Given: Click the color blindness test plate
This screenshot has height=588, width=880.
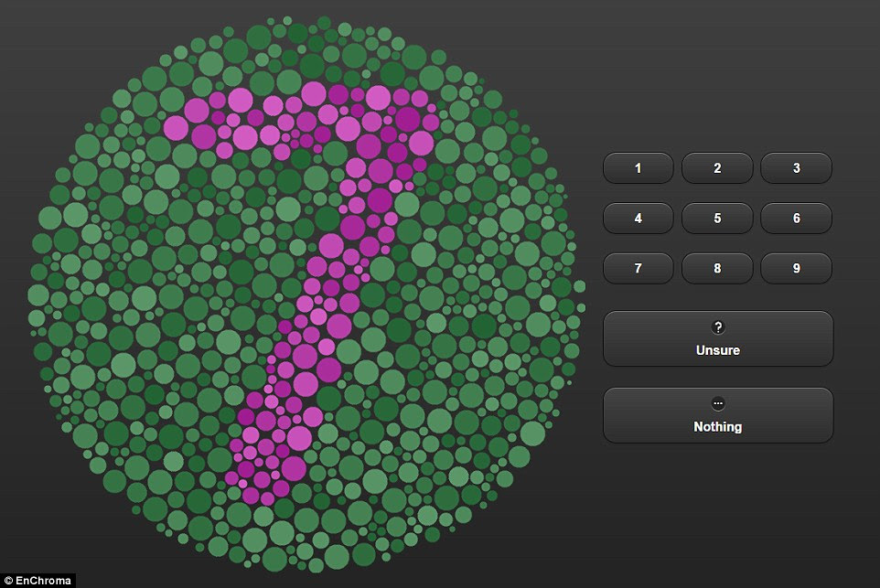Looking at the screenshot, I should coord(306,294).
